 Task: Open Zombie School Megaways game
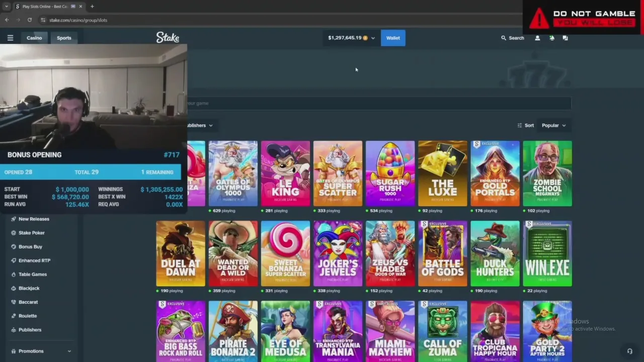click(x=547, y=173)
